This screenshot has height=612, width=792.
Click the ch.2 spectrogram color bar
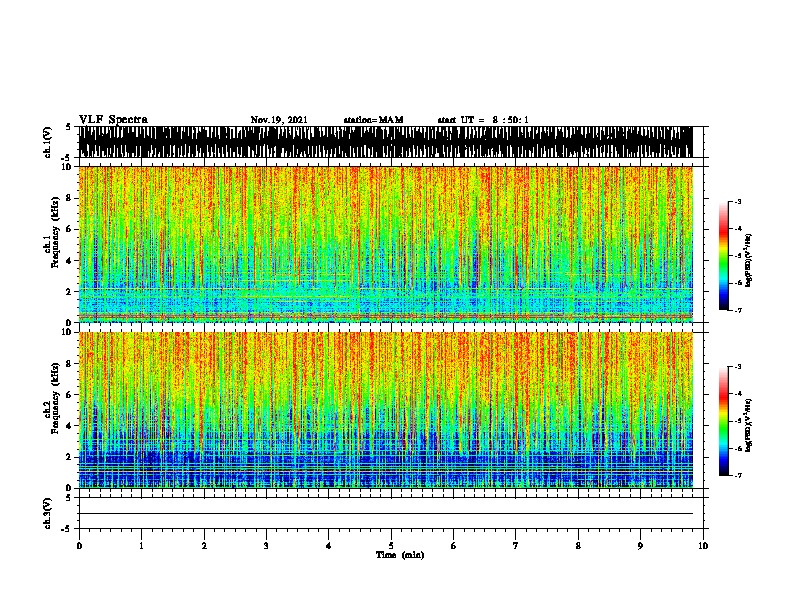(x=724, y=421)
